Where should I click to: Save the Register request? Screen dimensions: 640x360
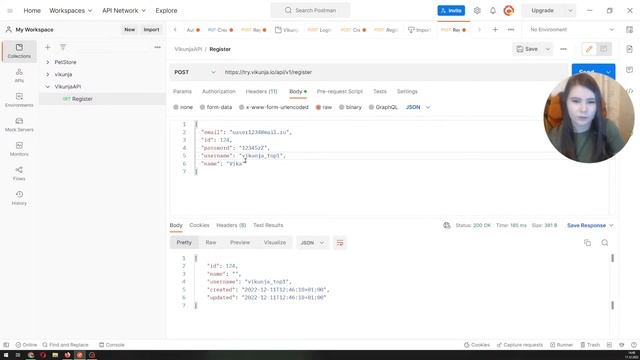[x=527, y=49]
